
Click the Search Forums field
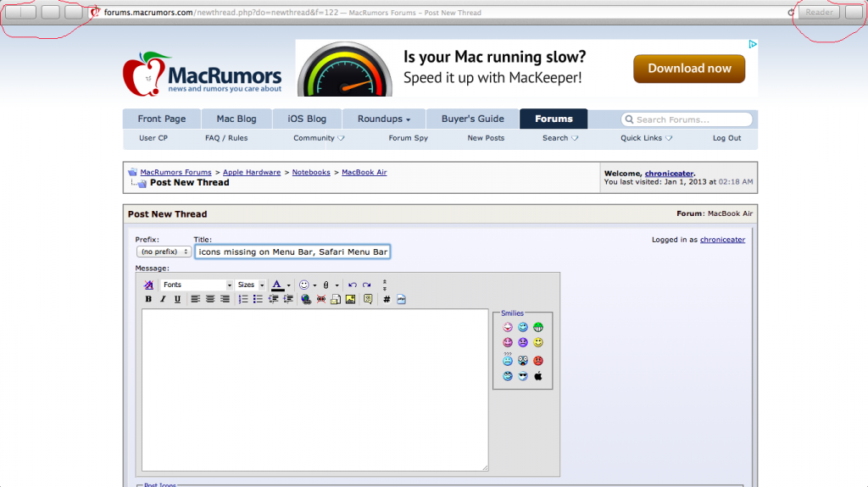pyautogui.click(x=687, y=119)
